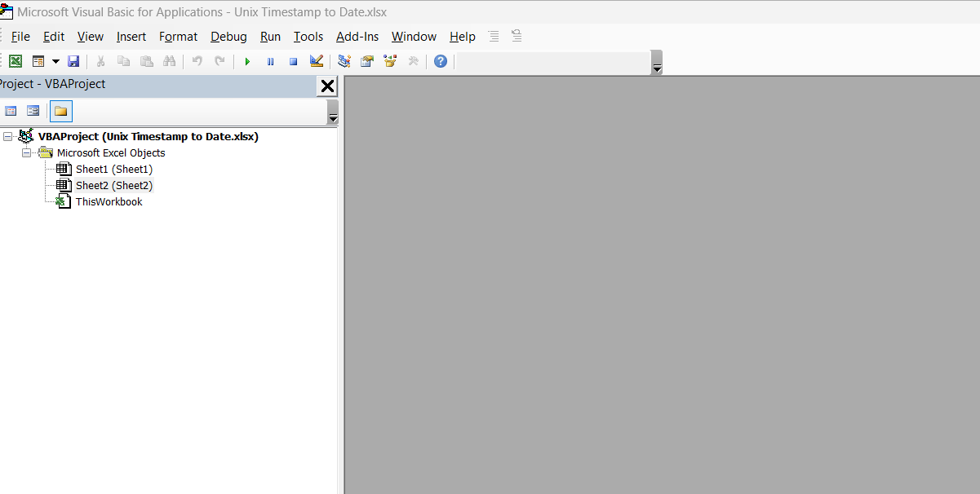980x494 pixels.
Task: Toggle Design Mode icon
Action: (x=317, y=61)
